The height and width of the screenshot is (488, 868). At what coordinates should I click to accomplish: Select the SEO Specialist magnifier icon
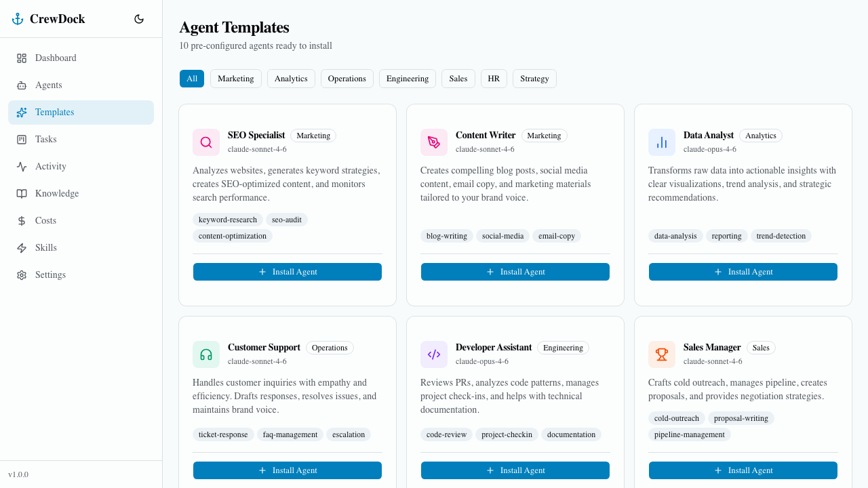pos(205,142)
